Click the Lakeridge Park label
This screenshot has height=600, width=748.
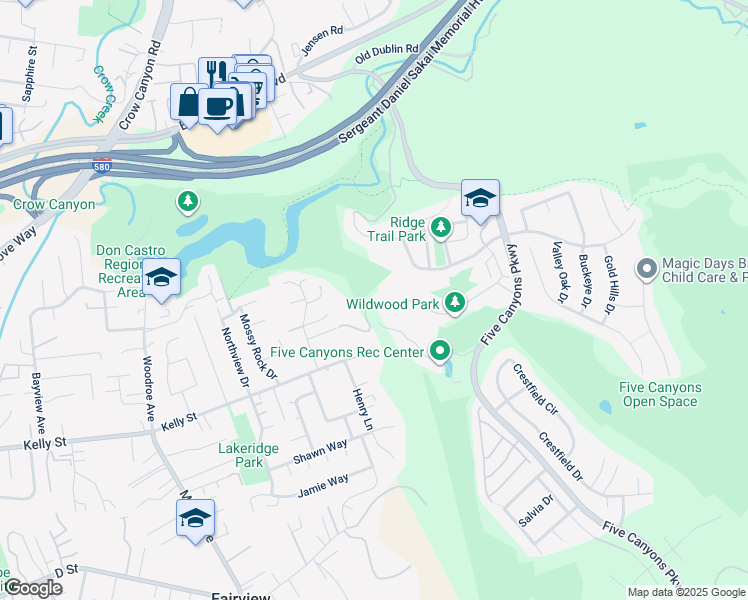pos(249,455)
